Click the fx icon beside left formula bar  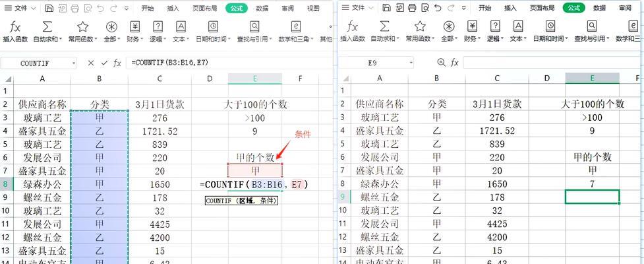[117, 63]
